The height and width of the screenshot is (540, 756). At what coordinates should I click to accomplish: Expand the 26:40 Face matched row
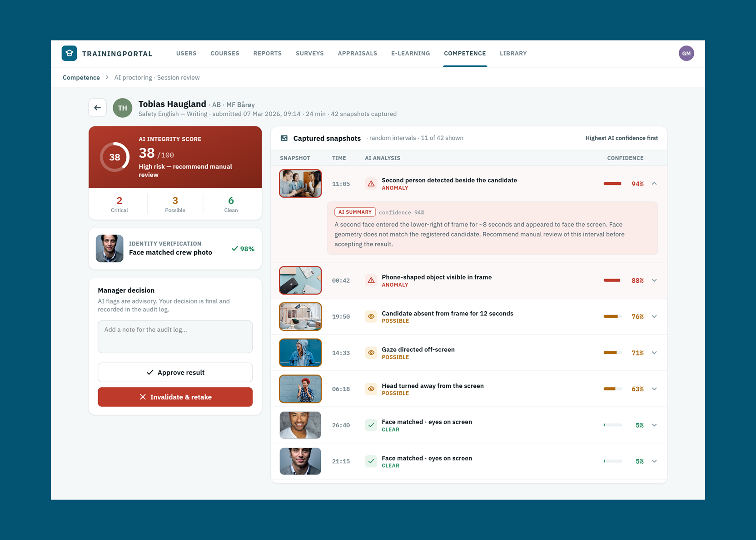pos(654,425)
